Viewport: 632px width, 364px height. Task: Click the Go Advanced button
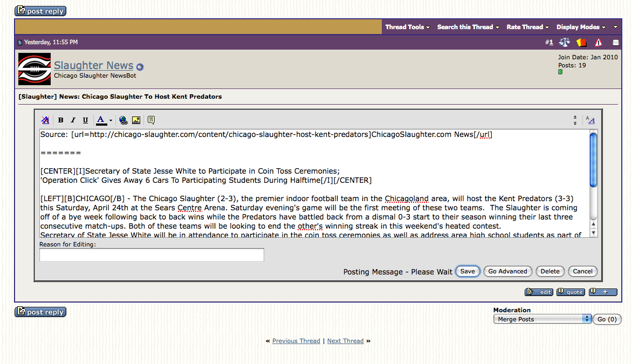coord(508,271)
